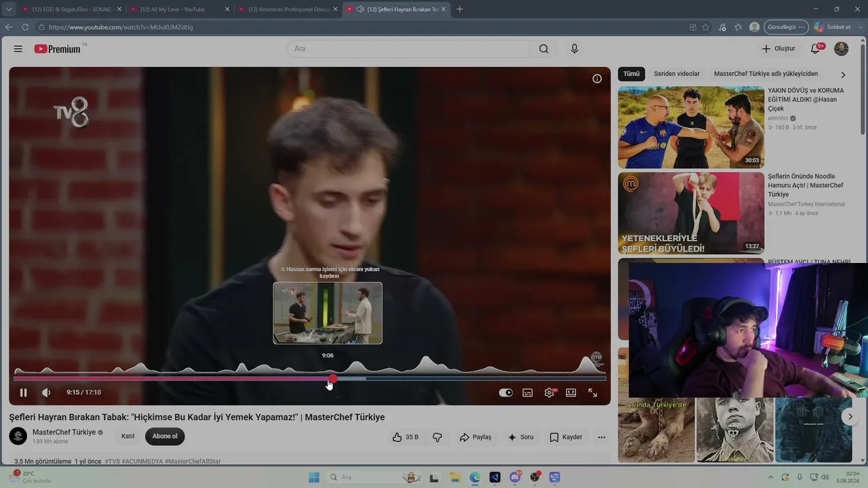Save video with Kaydet button
The width and height of the screenshot is (868, 488).
[x=566, y=437]
